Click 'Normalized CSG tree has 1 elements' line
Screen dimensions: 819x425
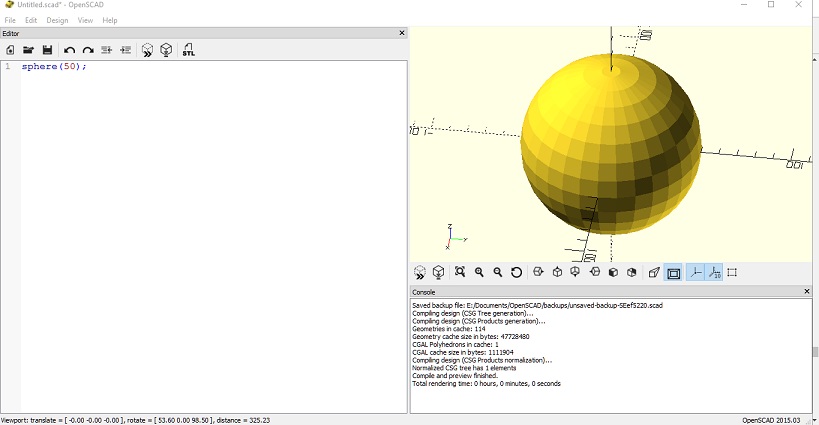point(464,368)
